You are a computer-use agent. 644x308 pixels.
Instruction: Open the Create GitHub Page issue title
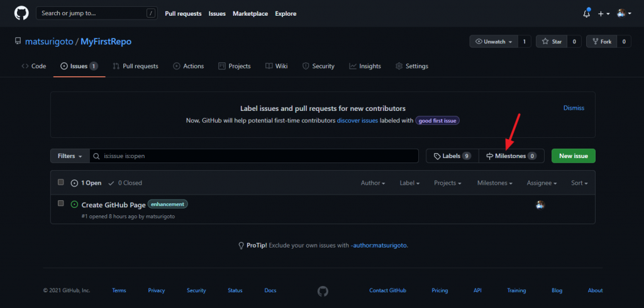pyautogui.click(x=114, y=205)
